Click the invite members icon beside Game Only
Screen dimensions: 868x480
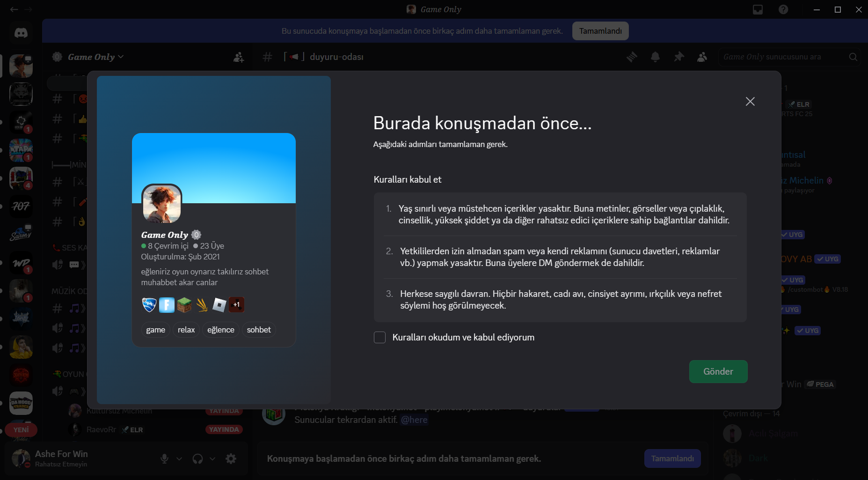pyautogui.click(x=239, y=57)
